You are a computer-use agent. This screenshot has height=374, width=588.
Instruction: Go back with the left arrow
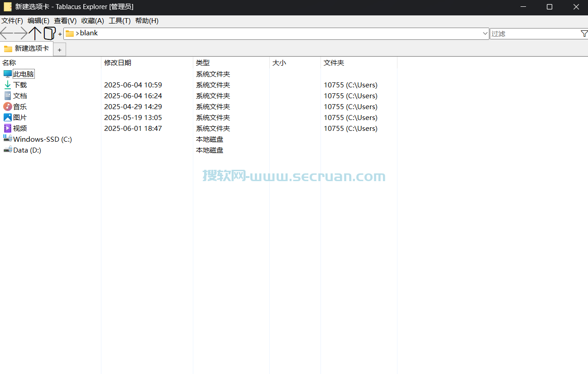6,33
